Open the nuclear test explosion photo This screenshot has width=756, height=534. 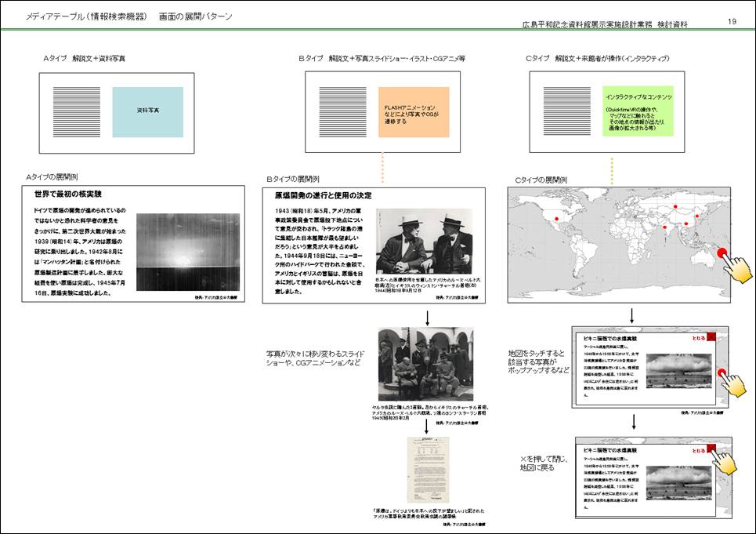coord(188,252)
